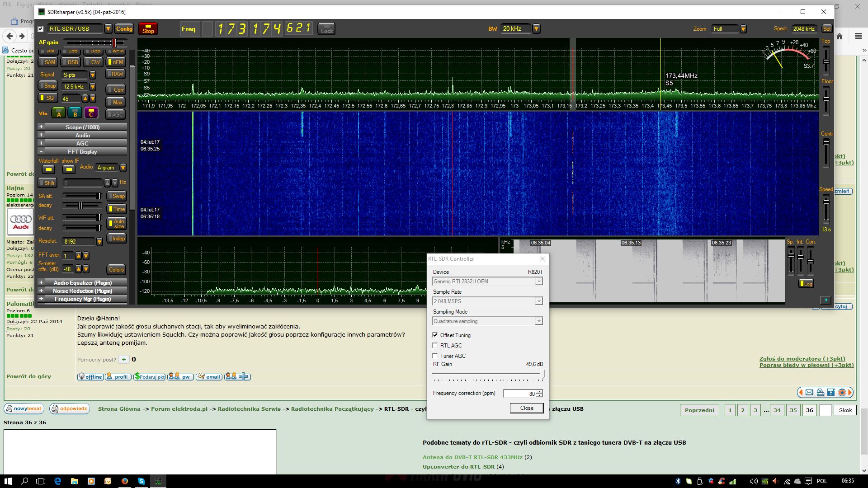Screen dimensions: 868x488
Task: Select VFO A button
Action: (x=59, y=113)
